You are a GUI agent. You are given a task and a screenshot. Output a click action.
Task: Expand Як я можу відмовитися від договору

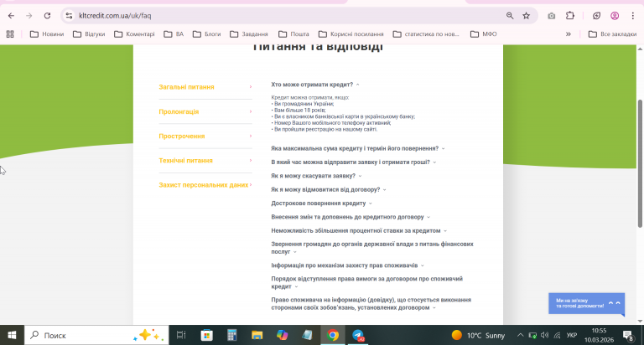point(329,189)
